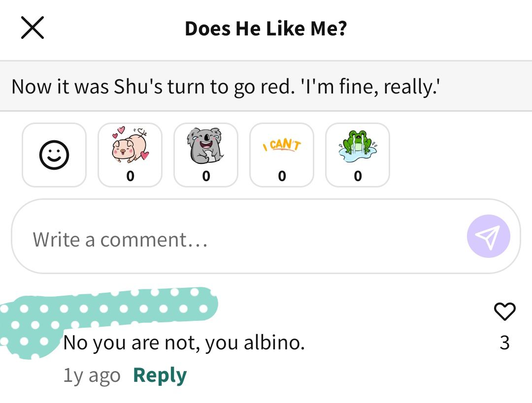Close the Does He Like Me? panel
Viewport: 532px width, 403px height.
pyautogui.click(x=32, y=28)
